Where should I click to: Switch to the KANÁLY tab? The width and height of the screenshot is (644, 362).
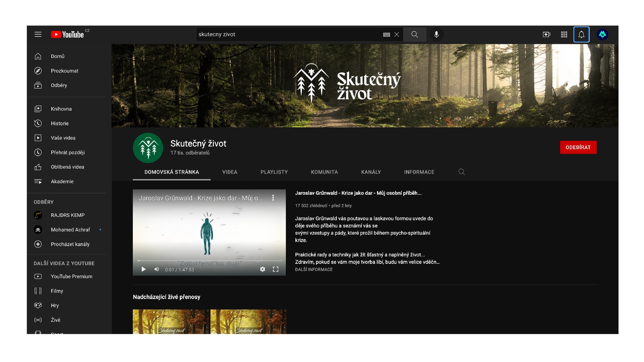371,172
